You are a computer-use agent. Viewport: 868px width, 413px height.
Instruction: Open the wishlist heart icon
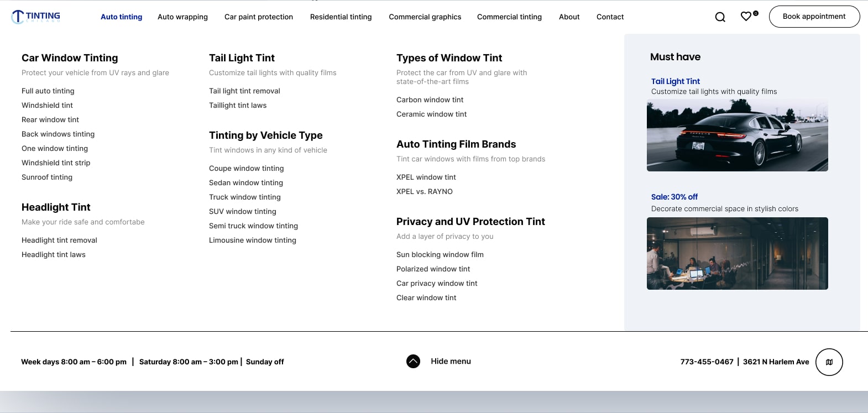(746, 17)
